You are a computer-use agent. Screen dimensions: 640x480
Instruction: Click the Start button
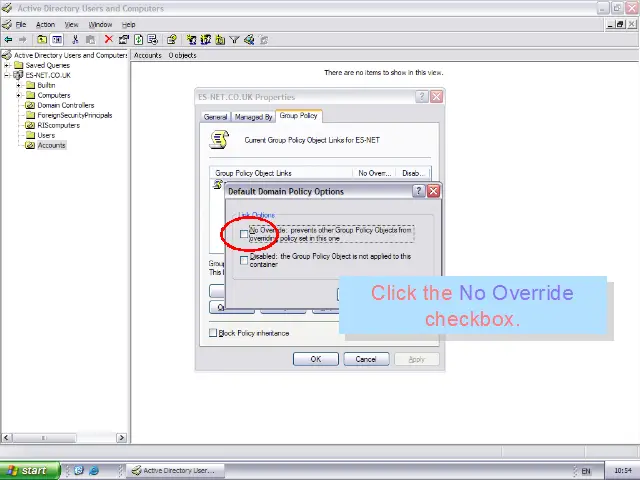(x=30, y=470)
